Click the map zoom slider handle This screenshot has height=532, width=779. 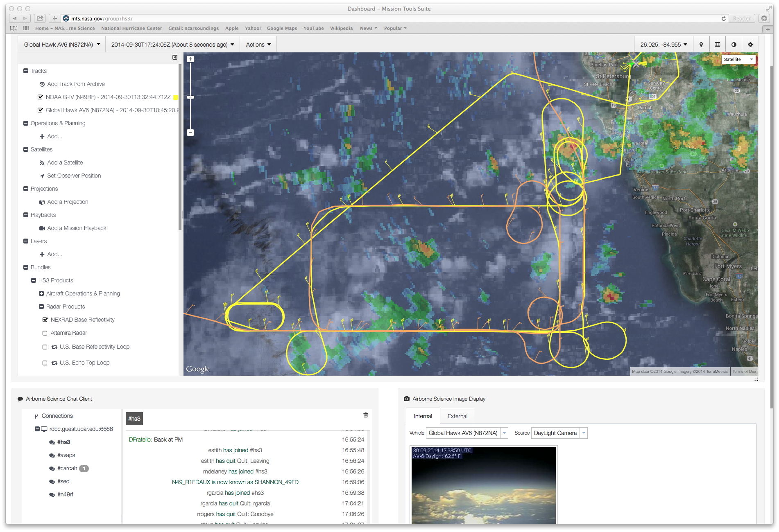190,97
